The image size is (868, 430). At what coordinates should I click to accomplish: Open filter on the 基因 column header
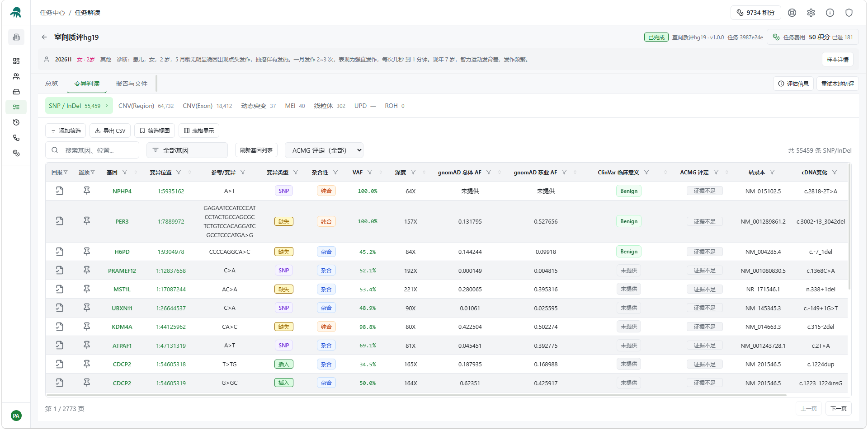point(125,172)
